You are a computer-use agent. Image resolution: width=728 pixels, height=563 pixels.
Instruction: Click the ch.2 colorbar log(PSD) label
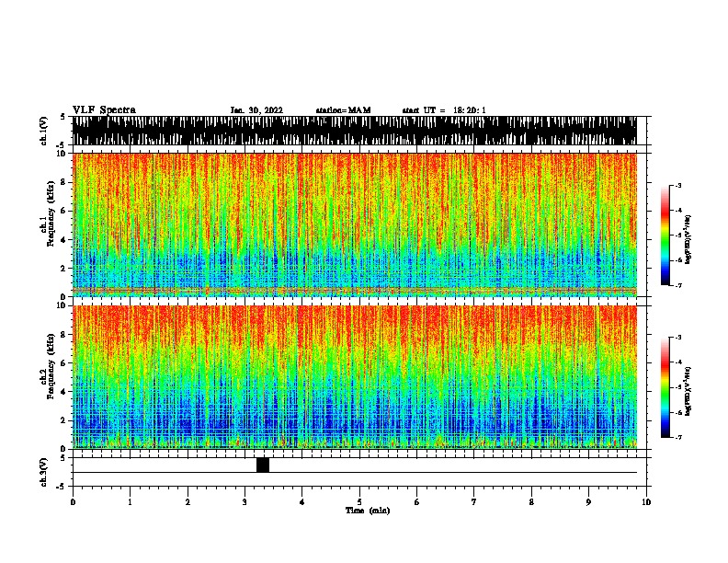pyautogui.click(x=688, y=392)
